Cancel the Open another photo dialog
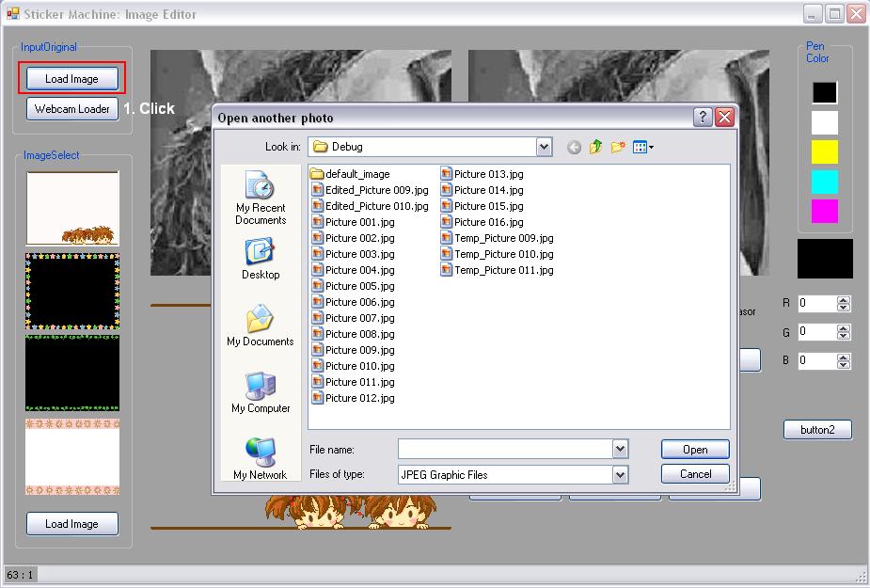Viewport: 870px width, 588px height. (695, 474)
